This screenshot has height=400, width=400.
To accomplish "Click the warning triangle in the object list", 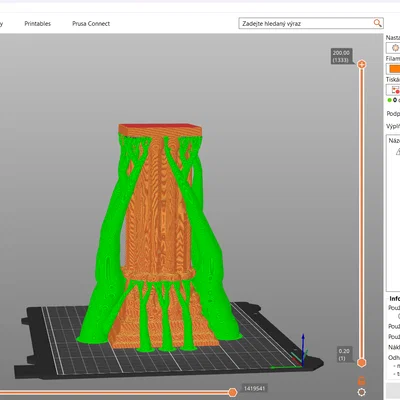I will (398, 152).
